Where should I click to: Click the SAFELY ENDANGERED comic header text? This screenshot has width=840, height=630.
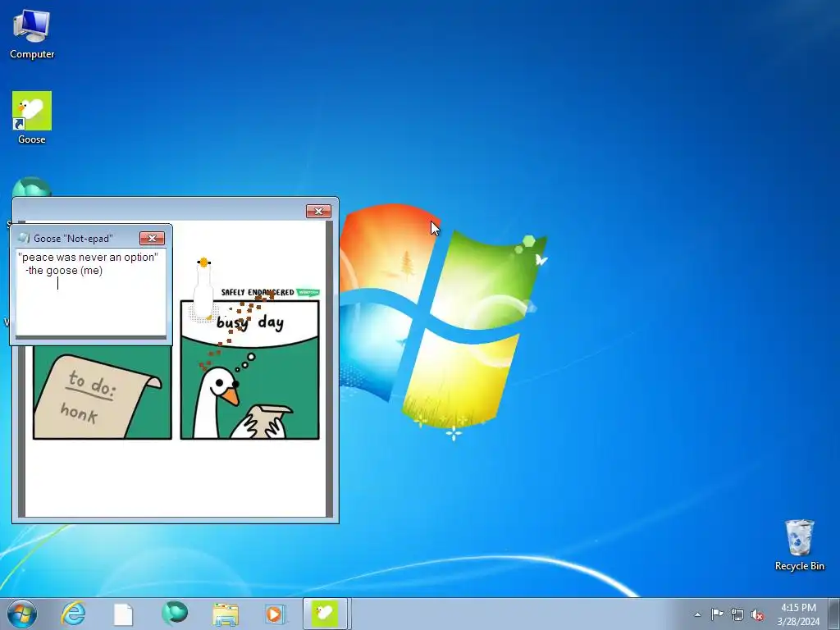tap(257, 292)
